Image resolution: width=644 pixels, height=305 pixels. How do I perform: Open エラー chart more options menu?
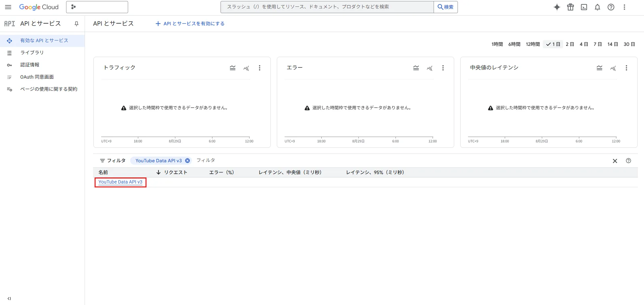pyautogui.click(x=443, y=68)
